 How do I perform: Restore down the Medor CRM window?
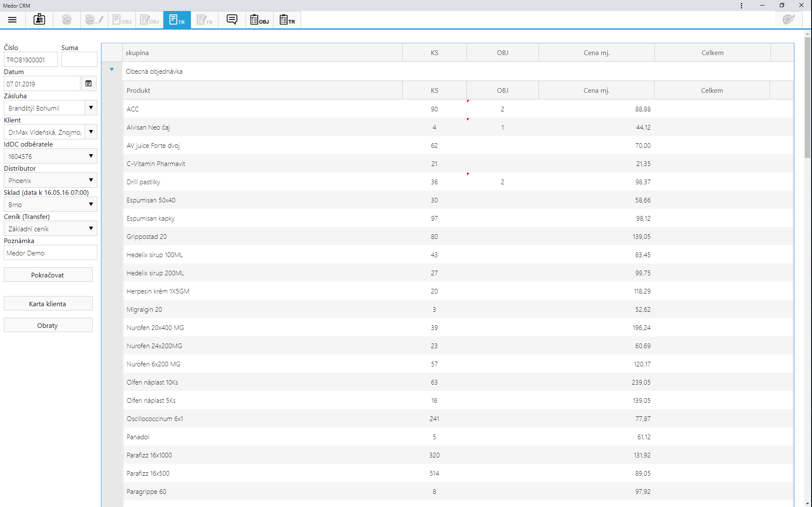click(x=782, y=6)
